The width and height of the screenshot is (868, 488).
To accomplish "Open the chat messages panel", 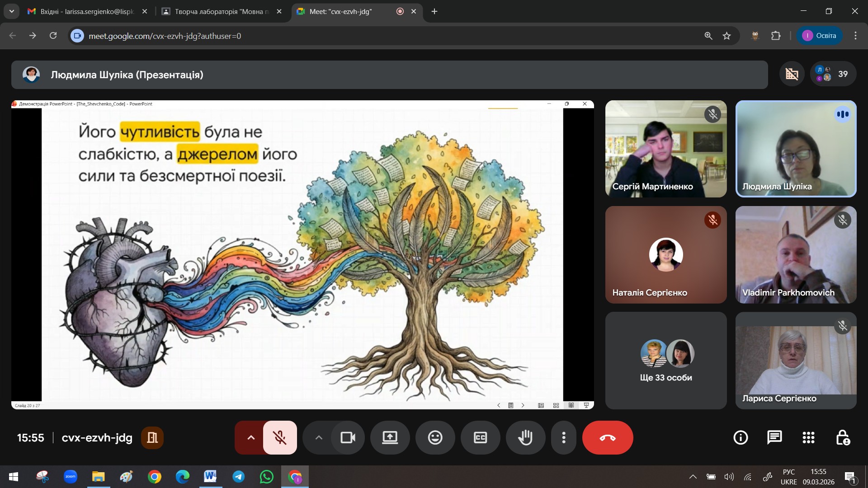I will coord(774,437).
